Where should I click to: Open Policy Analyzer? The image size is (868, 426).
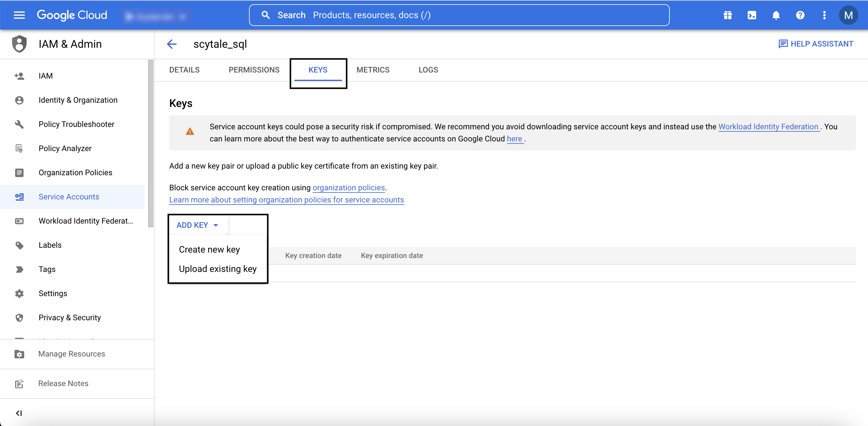coord(72,149)
